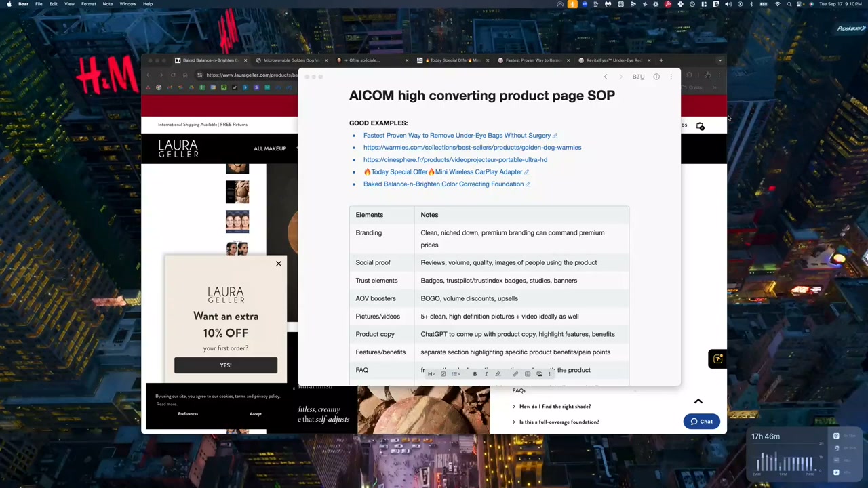The height and width of the screenshot is (488, 868).
Task: Click the back-to-top arrow on the web page
Action: (698, 401)
